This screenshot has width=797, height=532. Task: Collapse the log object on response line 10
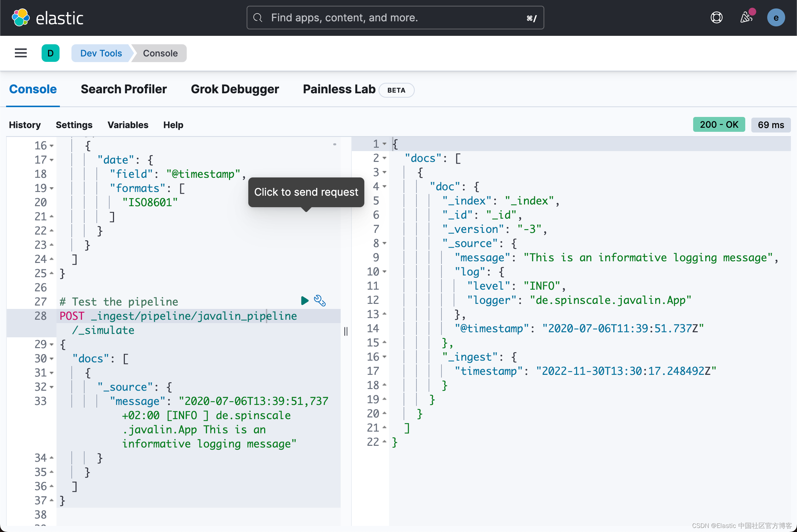coord(384,272)
